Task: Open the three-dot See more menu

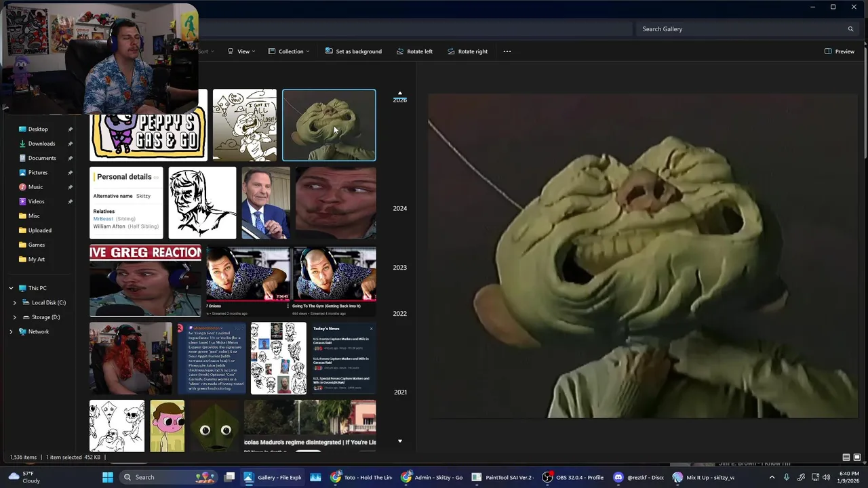Action: point(507,52)
